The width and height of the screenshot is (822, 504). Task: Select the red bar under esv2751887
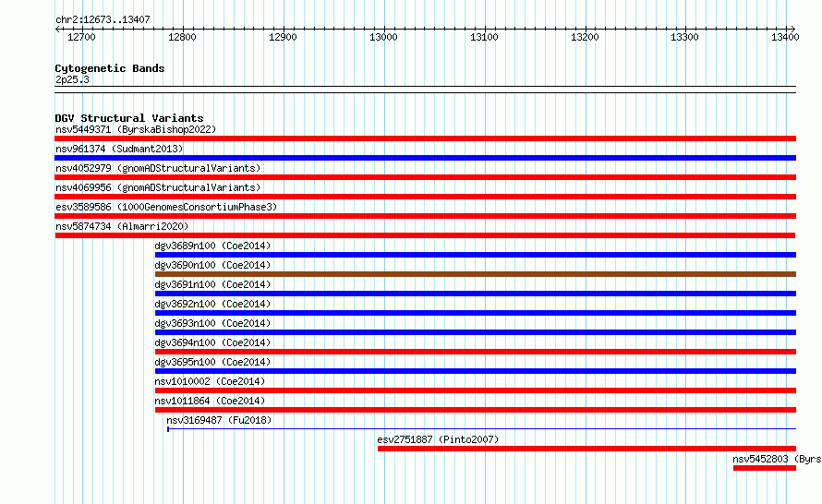click(586, 449)
